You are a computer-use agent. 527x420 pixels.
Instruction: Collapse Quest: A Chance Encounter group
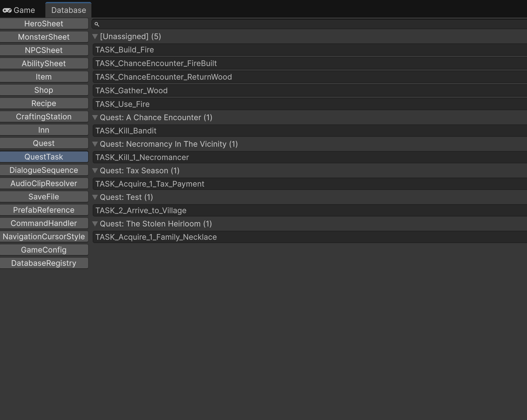coord(95,118)
